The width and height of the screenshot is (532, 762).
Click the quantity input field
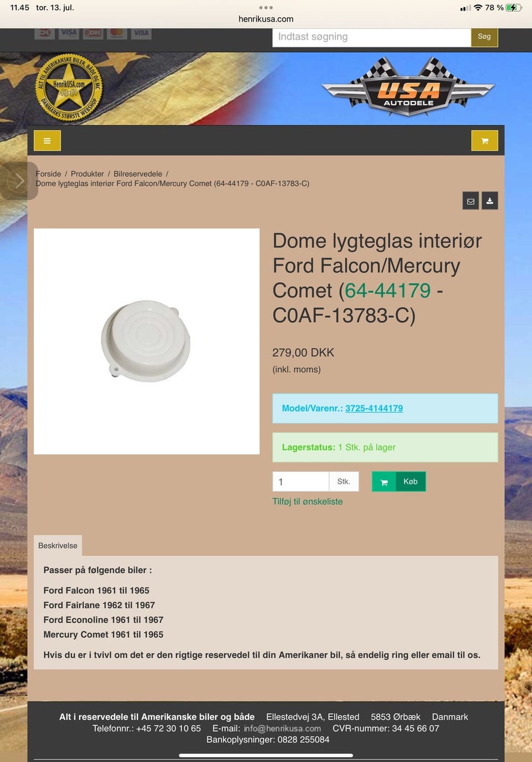(301, 481)
